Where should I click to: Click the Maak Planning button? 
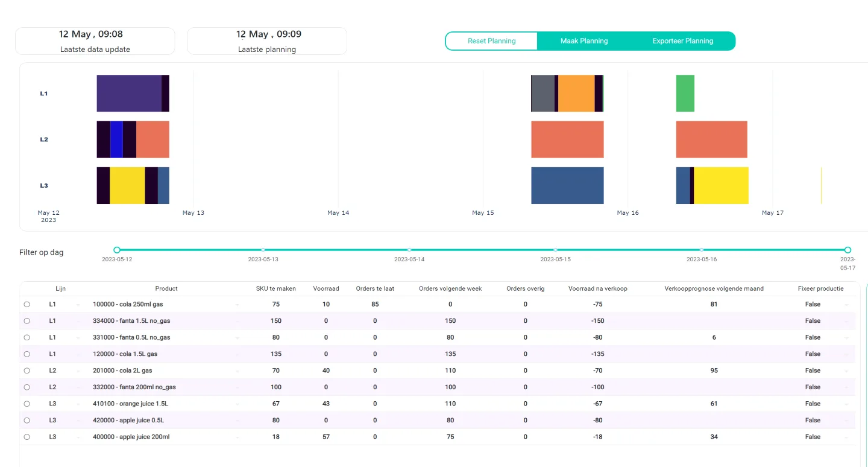584,41
